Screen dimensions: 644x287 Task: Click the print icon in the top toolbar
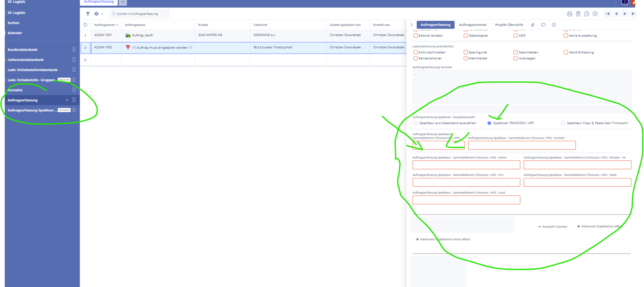click(x=569, y=14)
